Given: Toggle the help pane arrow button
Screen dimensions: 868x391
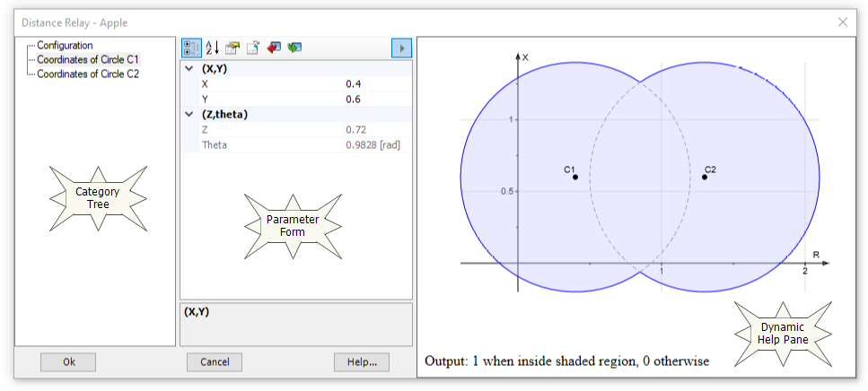Looking at the screenshot, I should click(x=402, y=48).
